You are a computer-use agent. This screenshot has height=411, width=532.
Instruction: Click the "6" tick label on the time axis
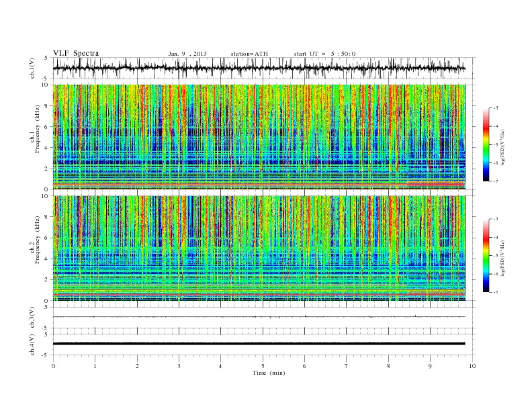click(x=304, y=366)
